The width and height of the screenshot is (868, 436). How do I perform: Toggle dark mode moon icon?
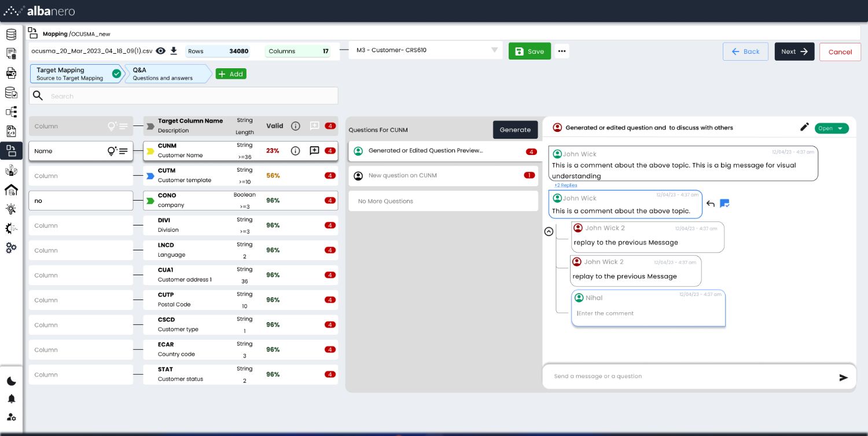pos(11,381)
